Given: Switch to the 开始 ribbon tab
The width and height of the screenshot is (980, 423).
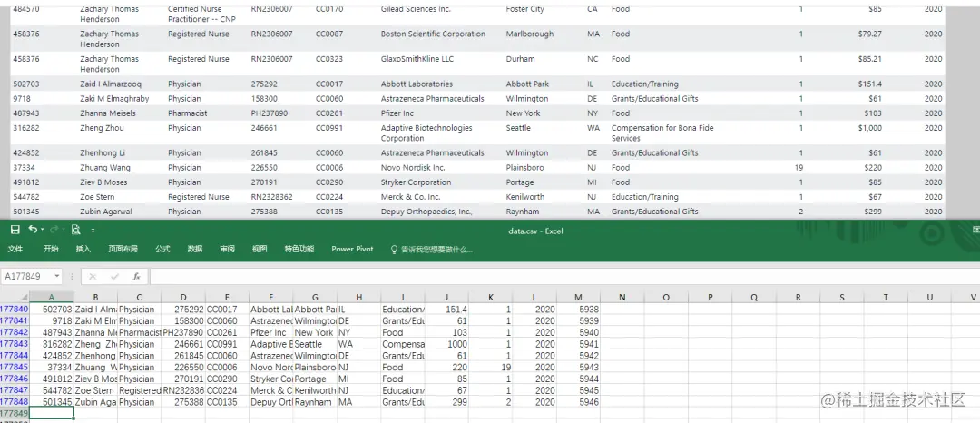Looking at the screenshot, I should click(x=51, y=249).
